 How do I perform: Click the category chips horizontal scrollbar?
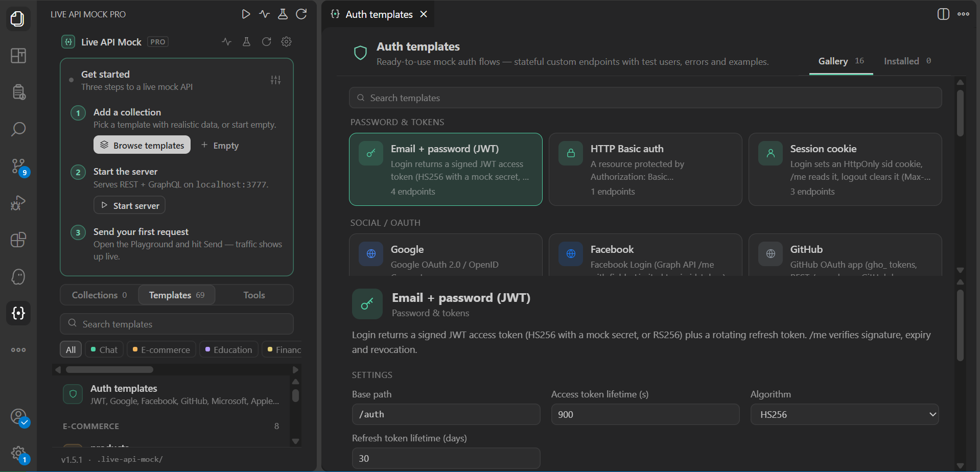[x=109, y=369]
